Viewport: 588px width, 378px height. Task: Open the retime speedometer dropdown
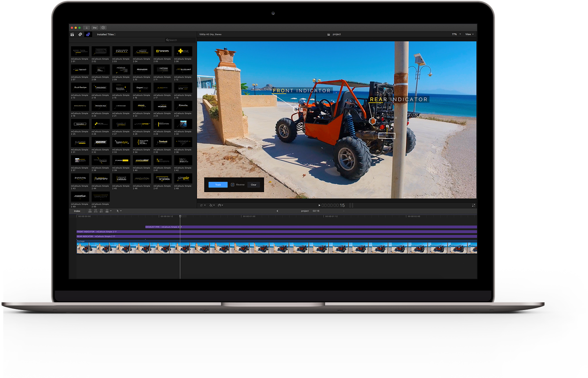click(x=220, y=205)
